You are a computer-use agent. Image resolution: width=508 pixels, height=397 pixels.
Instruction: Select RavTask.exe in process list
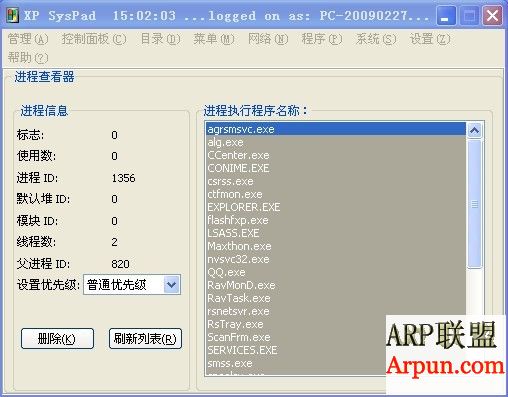pos(336,298)
